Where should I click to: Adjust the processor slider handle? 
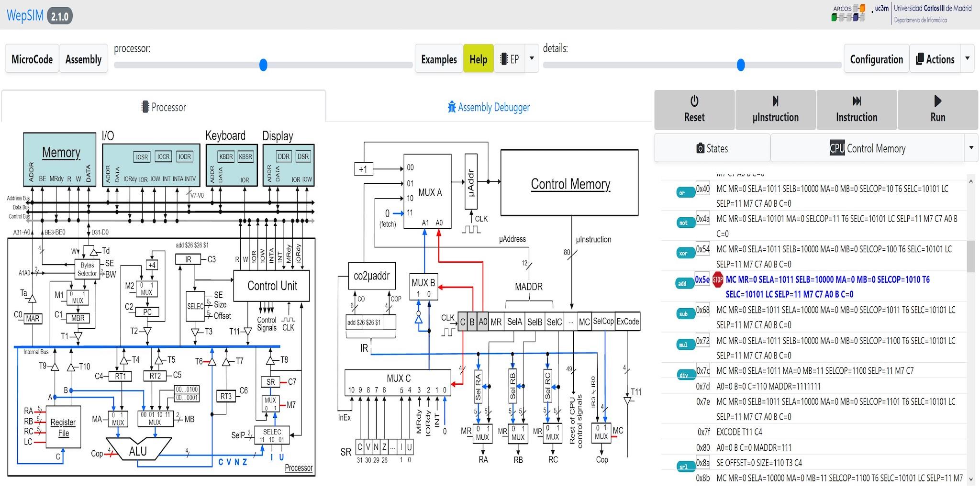[x=263, y=65]
